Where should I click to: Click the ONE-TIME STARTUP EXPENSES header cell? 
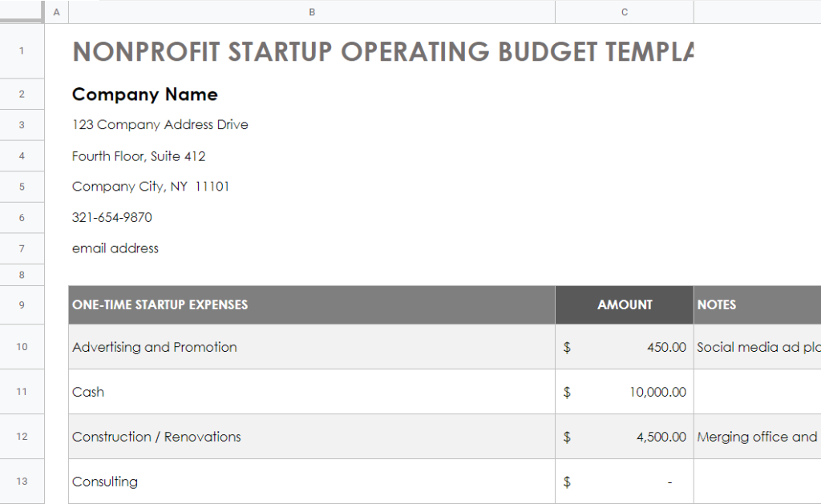311,304
